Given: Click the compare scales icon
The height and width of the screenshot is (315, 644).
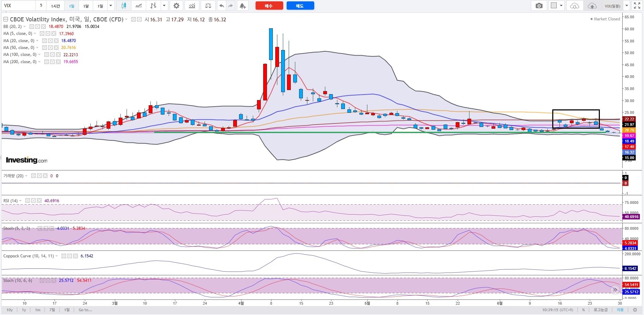Looking at the screenshot, I should tap(208, 6).
